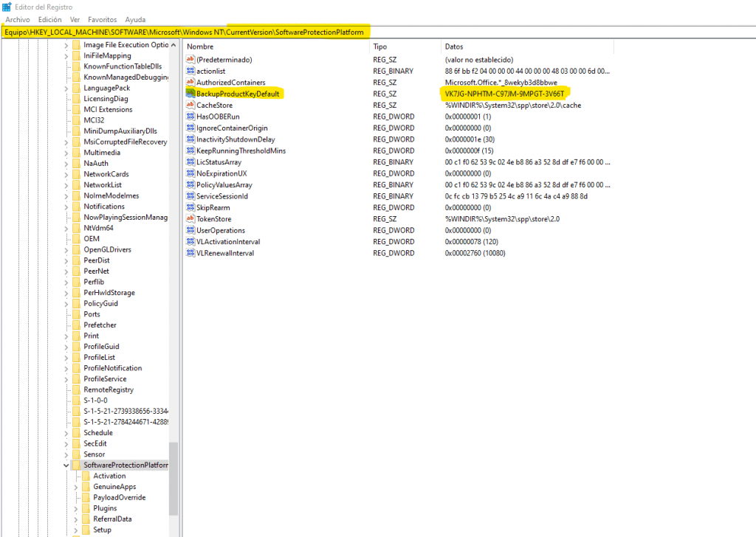This screenshot has height=537, width=756.
Task: Select the Sensor key
Action: click(94, 454)
